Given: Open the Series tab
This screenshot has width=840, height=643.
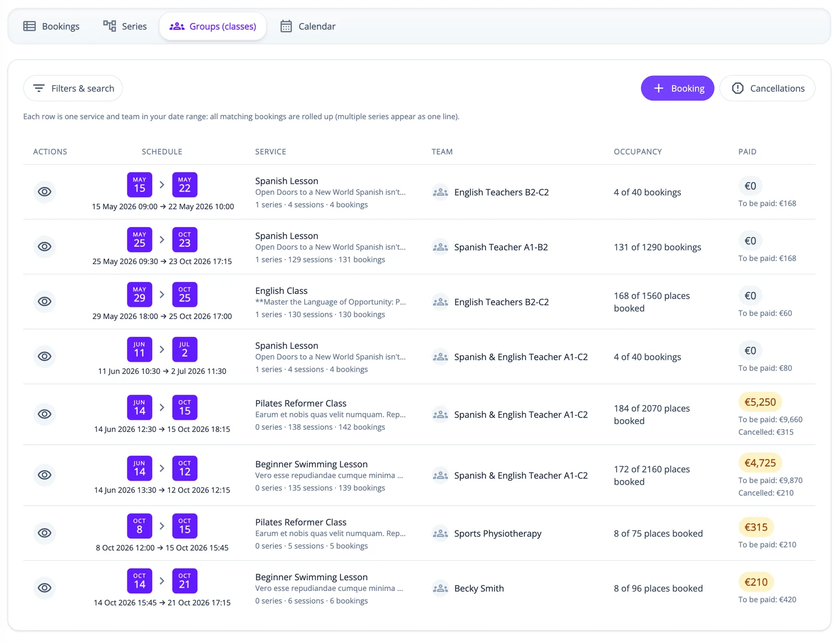Looking at the screenshot, I should (x=125, y=26).
